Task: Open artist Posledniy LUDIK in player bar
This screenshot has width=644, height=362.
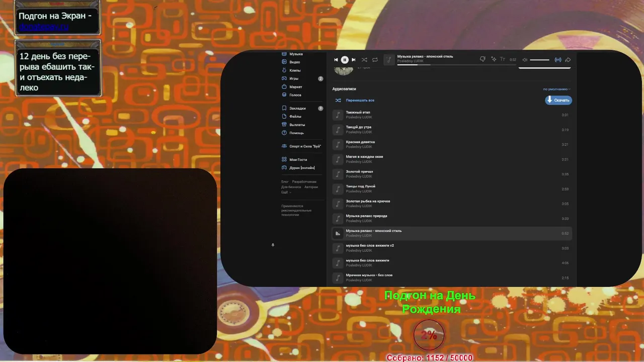Action: 411,61
